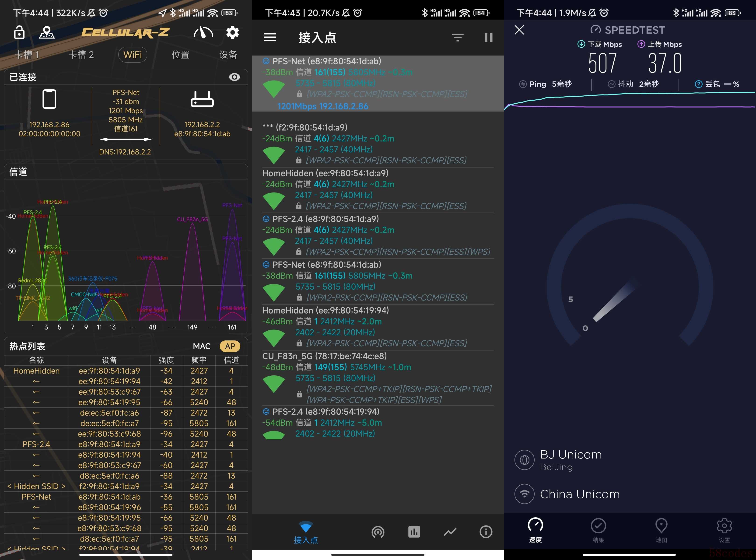Image resolution: width=756 pixels, height=560 pixels.
Task: Switch to the 卡槽 2 tab
Action: click(x=81, y=55)
